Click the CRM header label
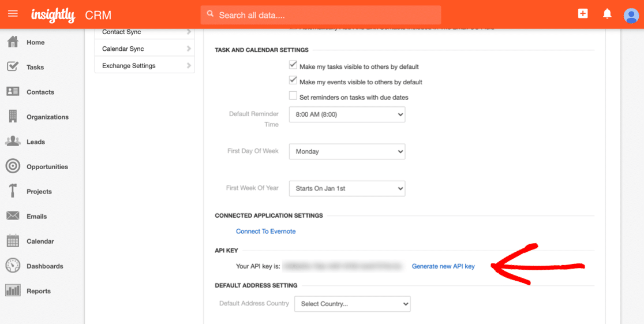The image size is (644, 324). (x=98, y=15)
